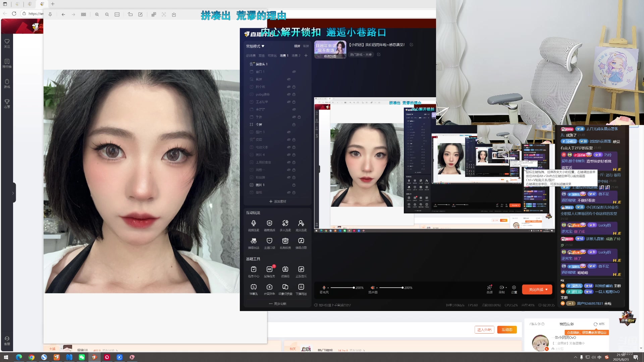The width and height of the screenshot is (644, 362).
Task: Unlock the 全屏 source lock
Action: [x=294, y=125]
